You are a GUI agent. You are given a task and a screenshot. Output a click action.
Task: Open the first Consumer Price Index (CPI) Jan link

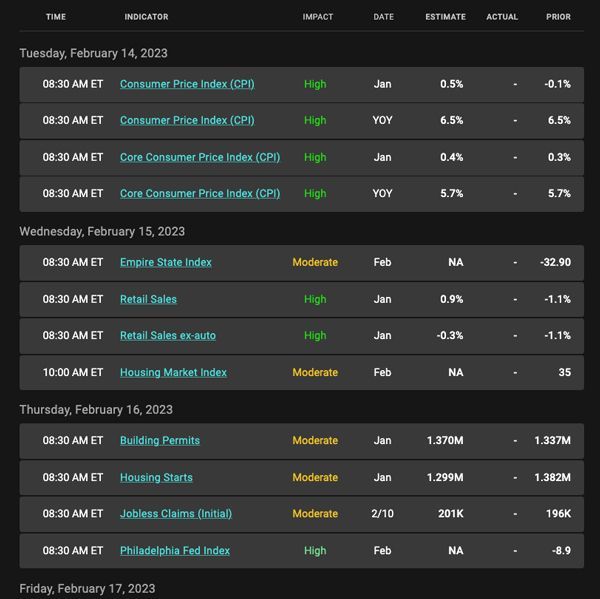tap(187, 84)
